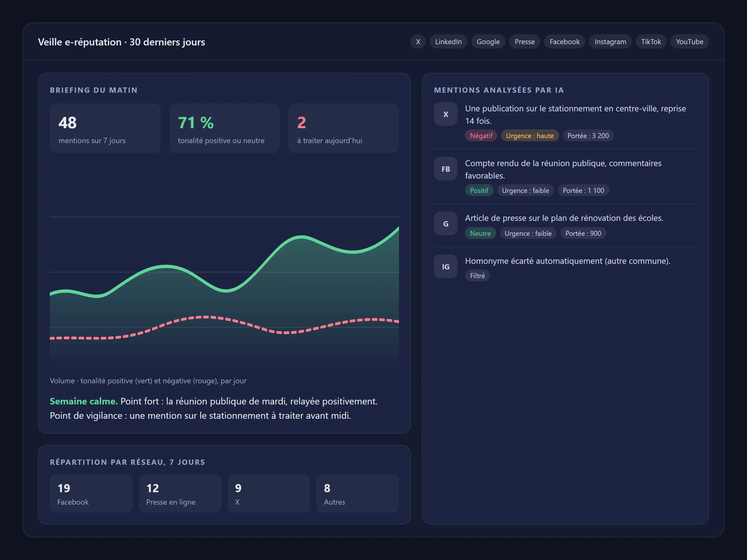This screenshot has width=747, height=560.
Task: Select the Google source chip
Action: click(x=488, y=41)
